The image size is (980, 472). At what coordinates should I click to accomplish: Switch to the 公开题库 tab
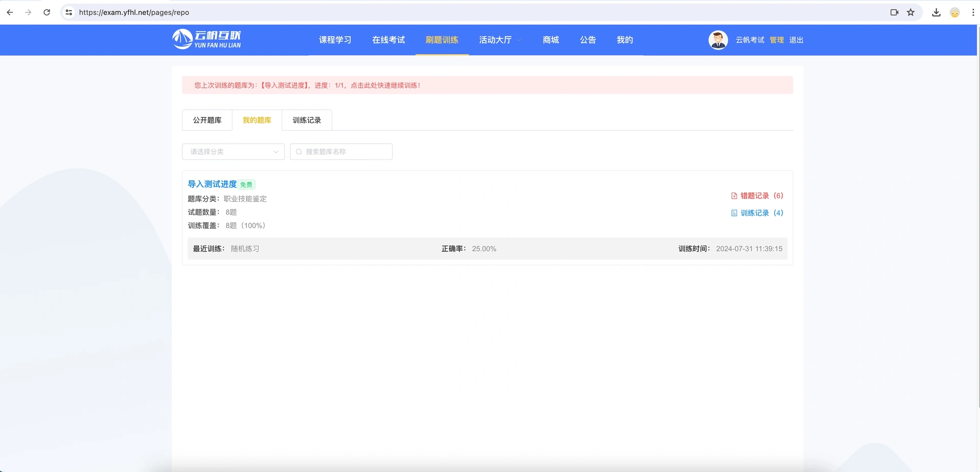point(207,120)
